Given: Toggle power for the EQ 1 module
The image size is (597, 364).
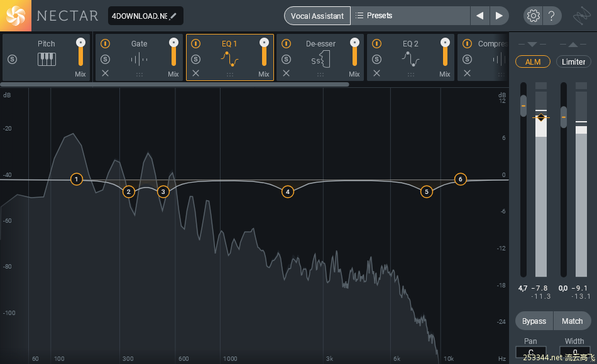Looking at the screenshot, I should 195,44.
